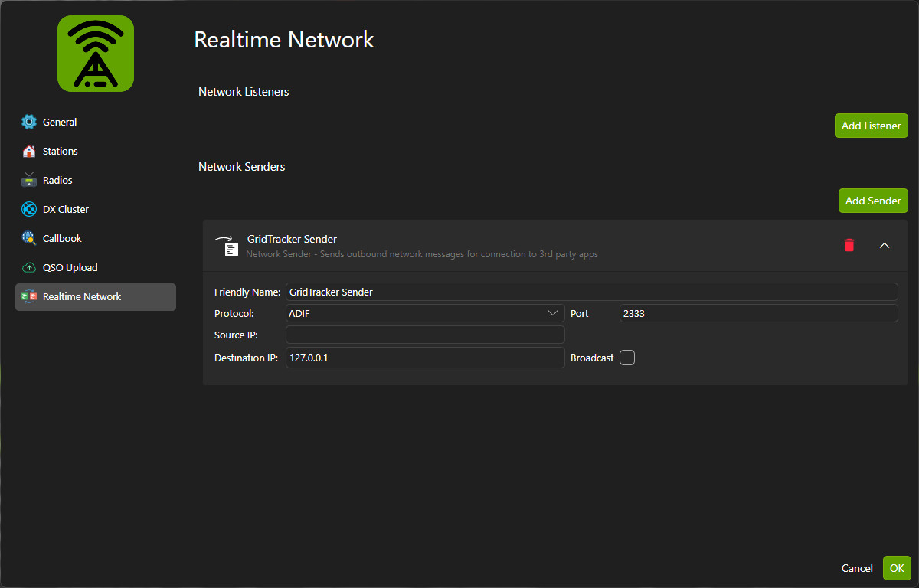Open the Protocol ADIF dropdown

point(425,313)
